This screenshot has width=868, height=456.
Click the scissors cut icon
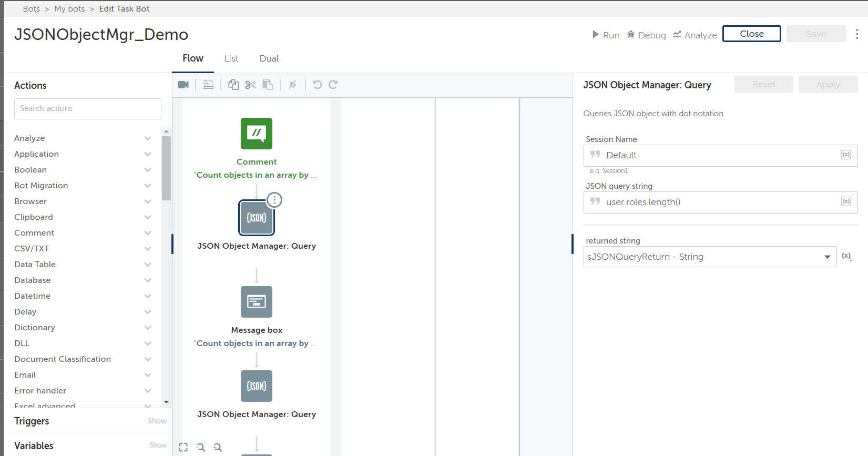[x=251, y=85]
